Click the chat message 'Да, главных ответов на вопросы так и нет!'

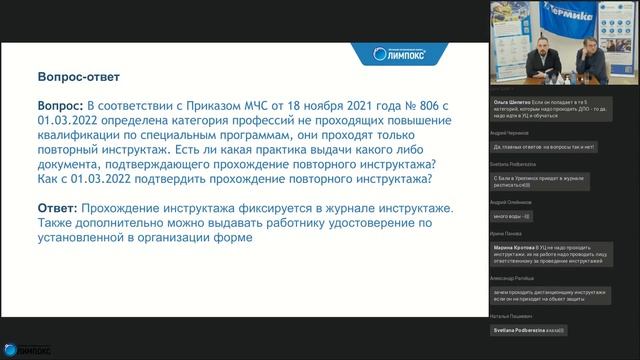click(544, 147)
